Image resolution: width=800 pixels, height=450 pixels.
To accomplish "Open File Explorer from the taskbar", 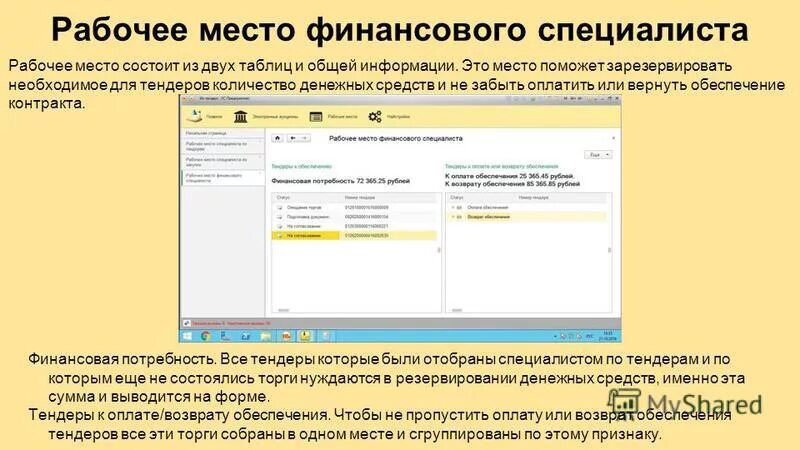I will tap(265, 336).
